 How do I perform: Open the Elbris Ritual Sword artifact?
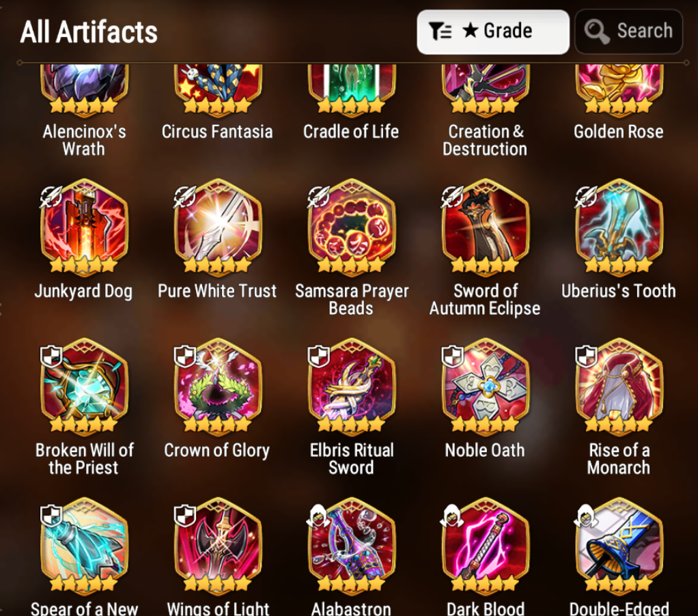point(351,385)
